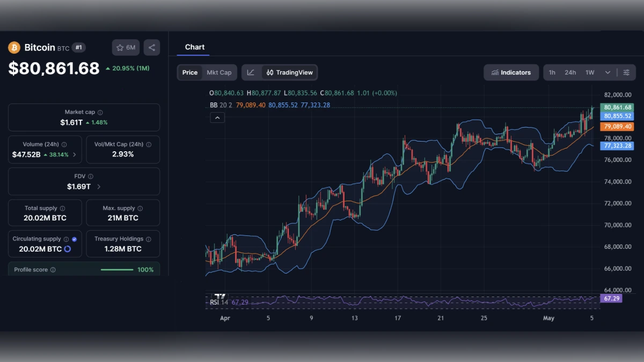Open the Indicators button
The image size is (644, 362).
pos(511,72)
